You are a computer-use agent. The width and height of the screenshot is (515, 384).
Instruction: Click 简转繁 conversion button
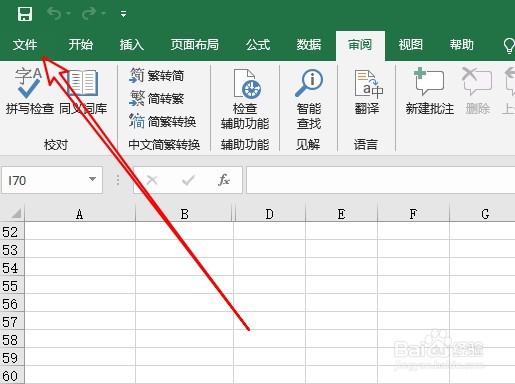click(x=157, y=98)
